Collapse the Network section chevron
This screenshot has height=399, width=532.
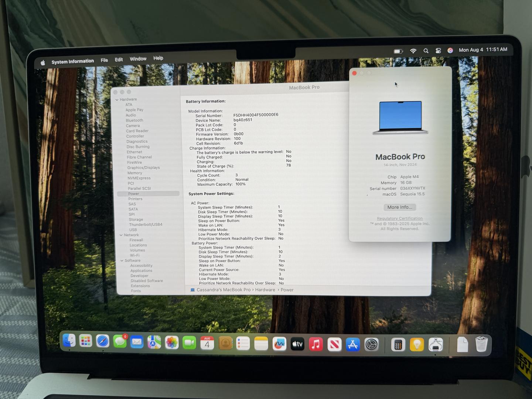(121, 235)
